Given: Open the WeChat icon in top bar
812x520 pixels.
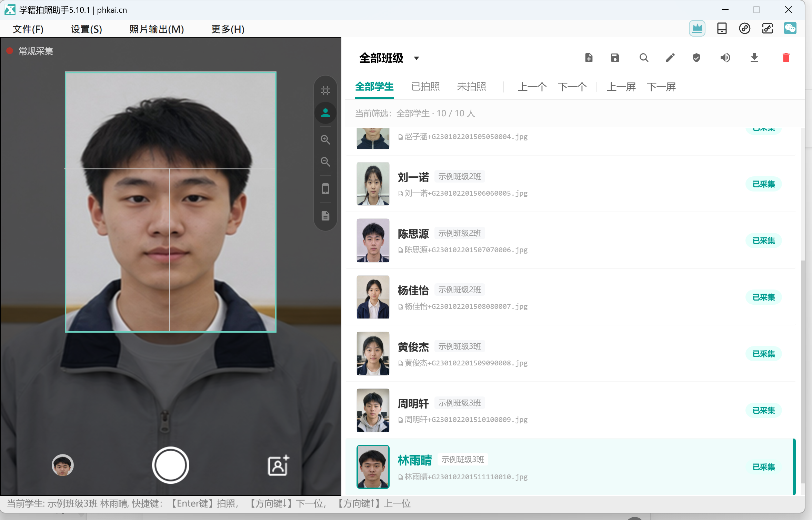Looking at the screenshot, I should click(790, 29).
